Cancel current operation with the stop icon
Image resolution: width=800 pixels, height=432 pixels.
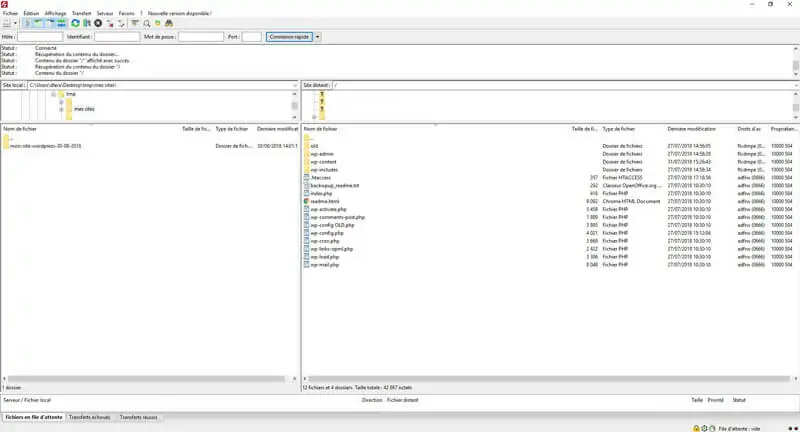tap(98, 23)
